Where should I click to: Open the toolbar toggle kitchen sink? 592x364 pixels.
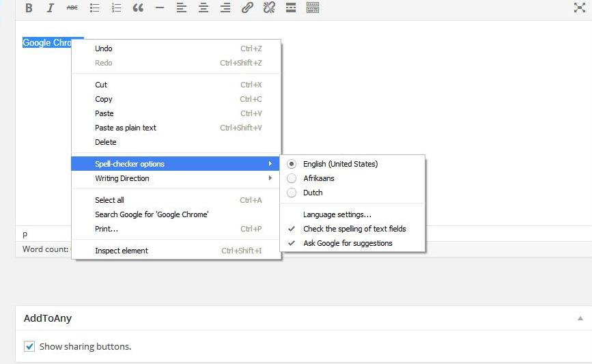pyautogui.click(x=313, y=8)
